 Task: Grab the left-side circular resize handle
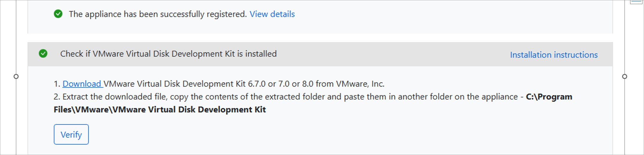[16, 77]
